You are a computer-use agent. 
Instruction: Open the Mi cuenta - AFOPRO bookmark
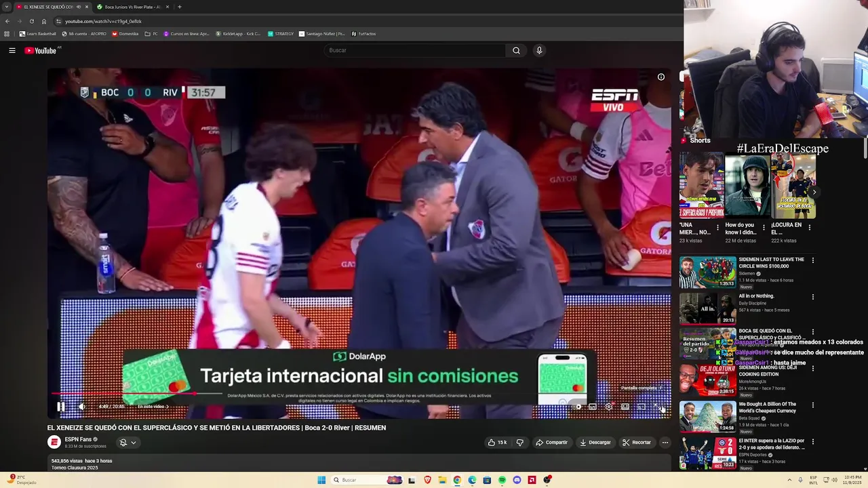tap(84, 34)
